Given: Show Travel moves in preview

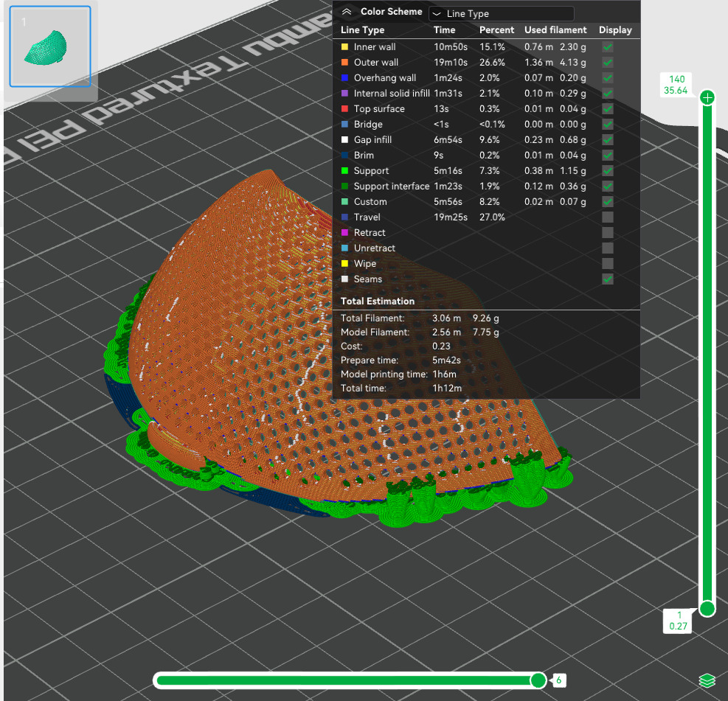Looking at the screenshot, I should coord(607,217).
